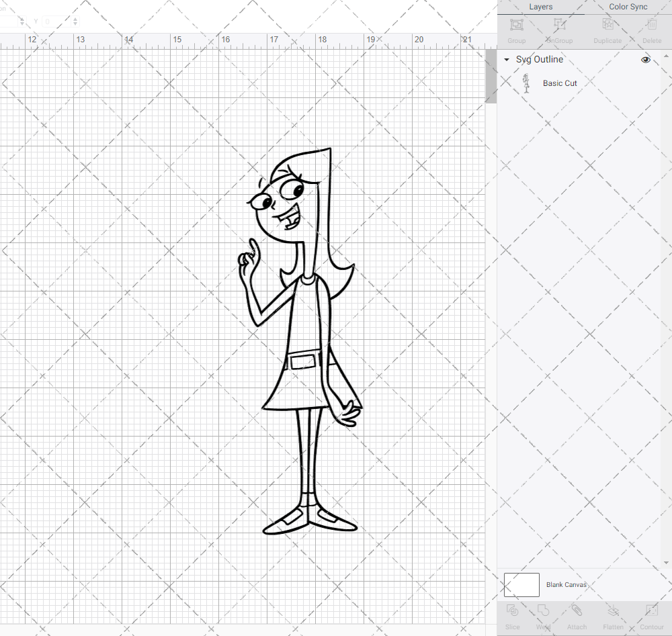672x636 pixels.
Task: Collapse the Svg Outline group
Action: 505,59
